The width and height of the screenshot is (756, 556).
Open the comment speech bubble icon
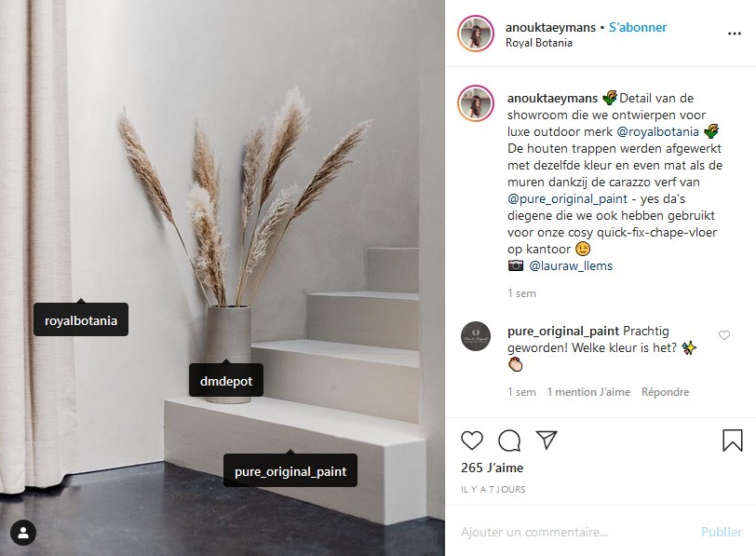point(509,441)
